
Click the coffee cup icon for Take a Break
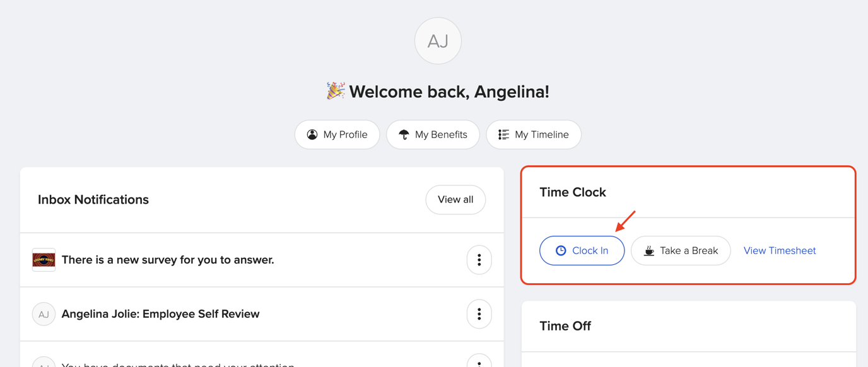coord(648,250)
